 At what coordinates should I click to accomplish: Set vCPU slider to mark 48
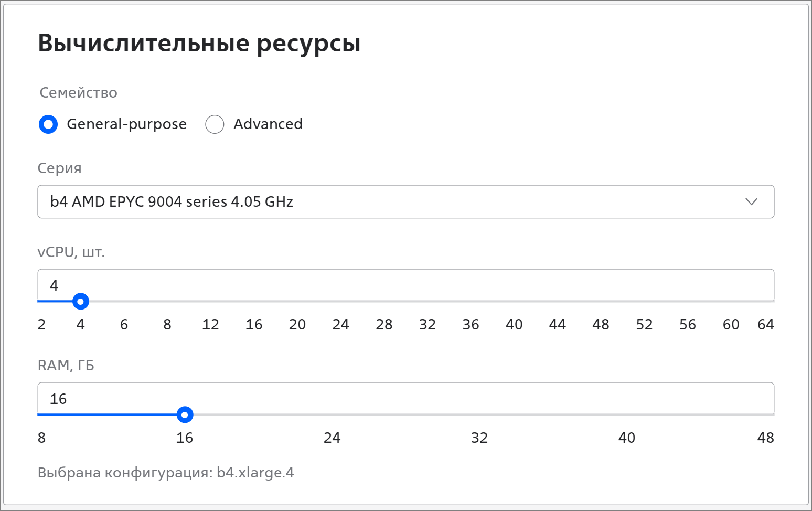[x=601, y=324]
